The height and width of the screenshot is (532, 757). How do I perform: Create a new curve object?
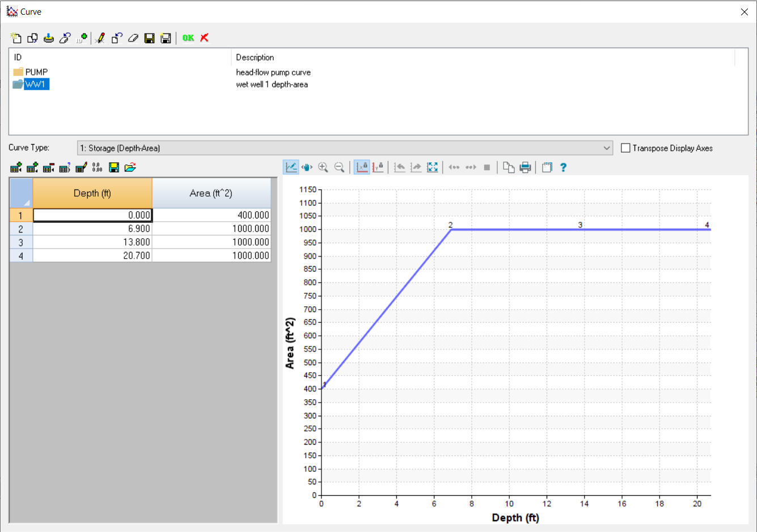[x=16, y=38]
